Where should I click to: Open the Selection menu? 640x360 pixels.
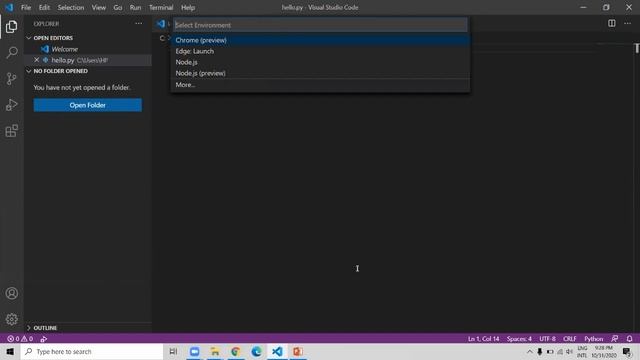pyautogui.click(x=71, y=7)
